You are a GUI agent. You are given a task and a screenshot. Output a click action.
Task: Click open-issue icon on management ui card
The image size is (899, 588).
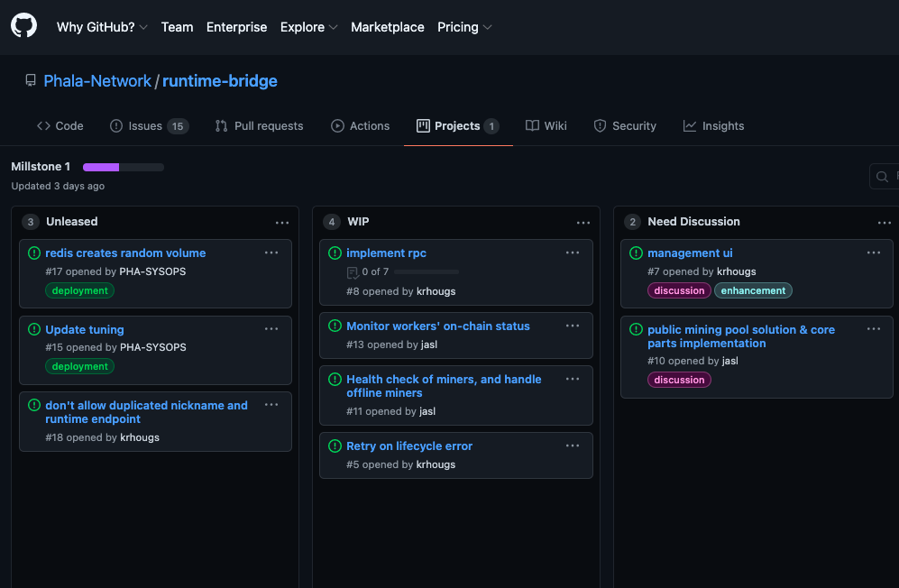pos(636,253)
